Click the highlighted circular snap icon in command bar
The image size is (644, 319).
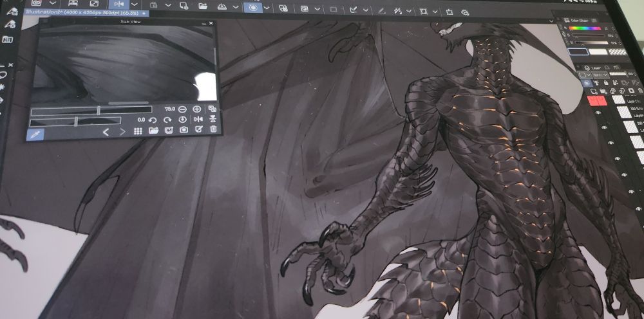pos(253,7)
